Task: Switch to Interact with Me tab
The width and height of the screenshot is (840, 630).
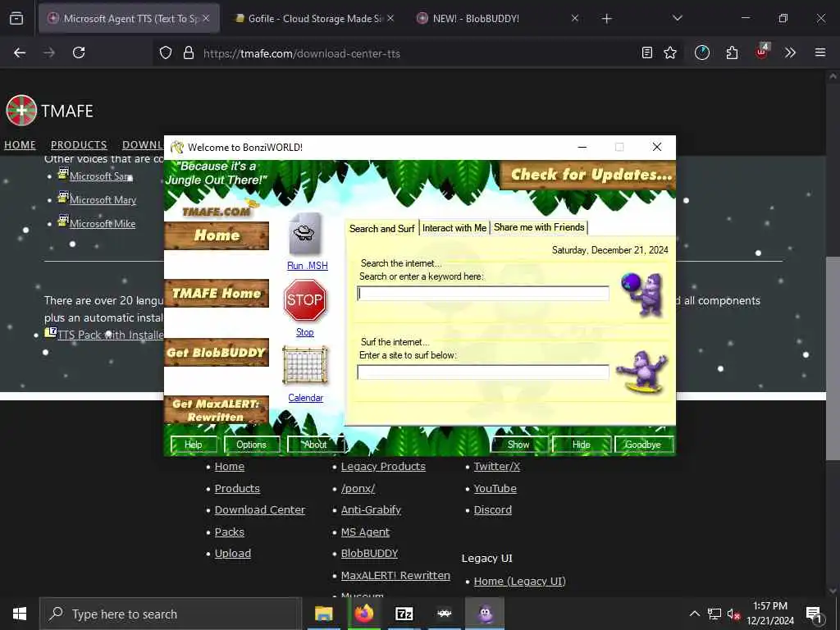Action: 454,228
